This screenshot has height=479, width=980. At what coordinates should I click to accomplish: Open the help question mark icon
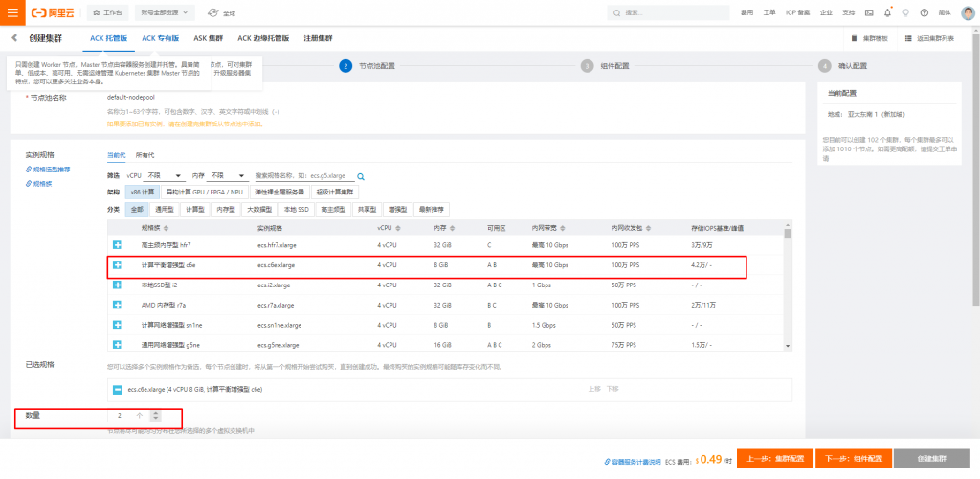pos(924,12)
